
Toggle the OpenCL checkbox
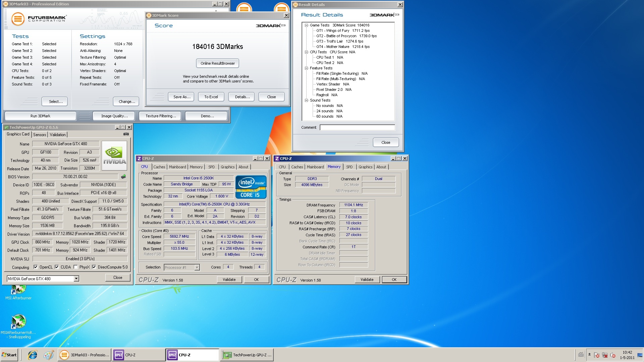[36, 267]
